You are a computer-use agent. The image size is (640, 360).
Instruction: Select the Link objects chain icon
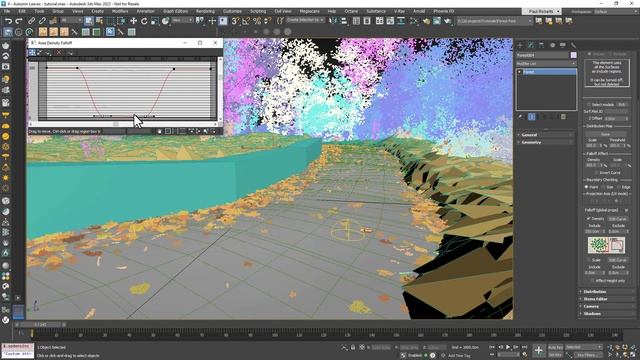pyautogui.click(x=31, y=20)
